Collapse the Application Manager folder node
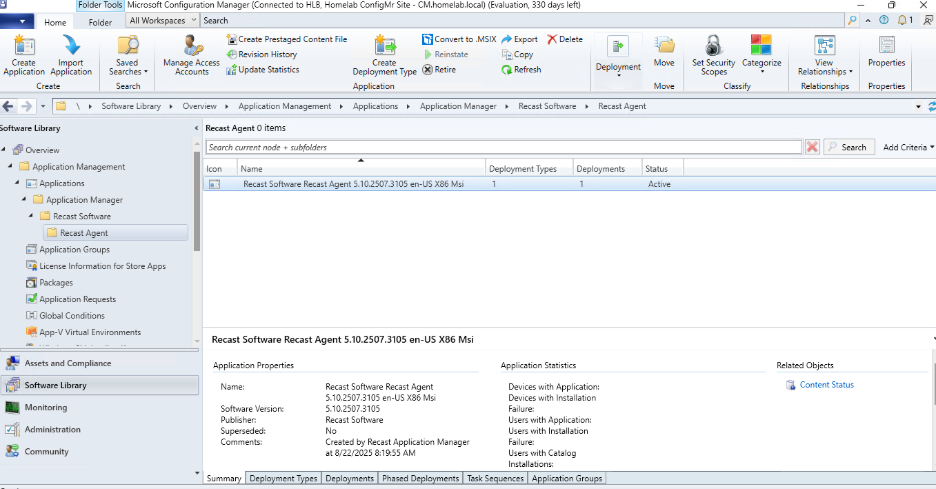Screen dimensions: 936x489 tap(24, 199)
